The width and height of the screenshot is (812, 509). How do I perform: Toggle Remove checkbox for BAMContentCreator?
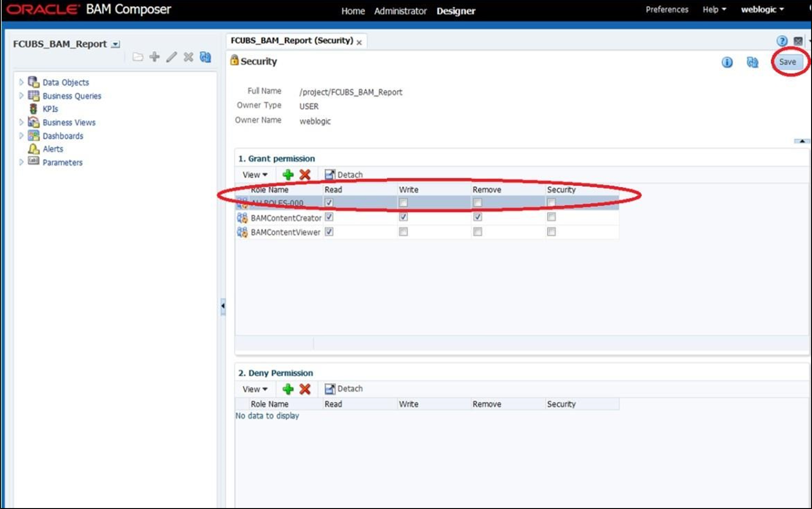[478, 217]
